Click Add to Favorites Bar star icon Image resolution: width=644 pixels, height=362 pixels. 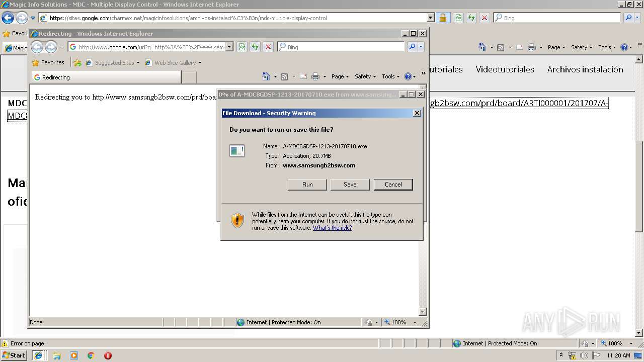click(x=77, y=63)
